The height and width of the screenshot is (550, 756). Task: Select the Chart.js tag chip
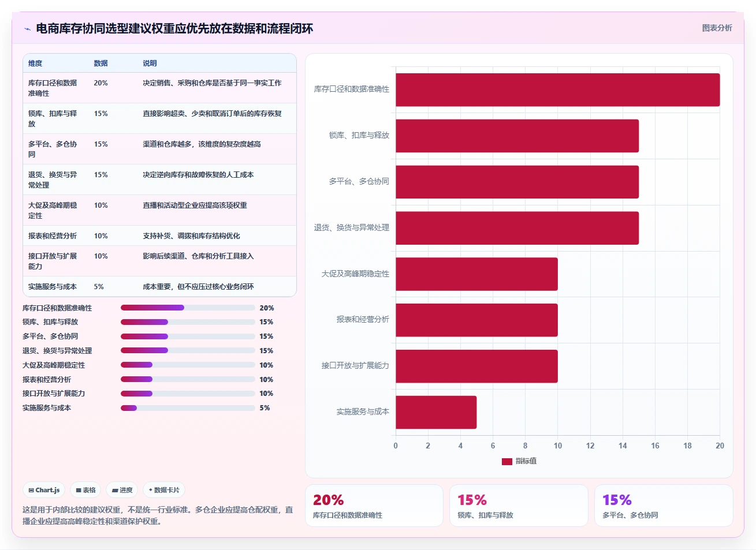(44, 490)
